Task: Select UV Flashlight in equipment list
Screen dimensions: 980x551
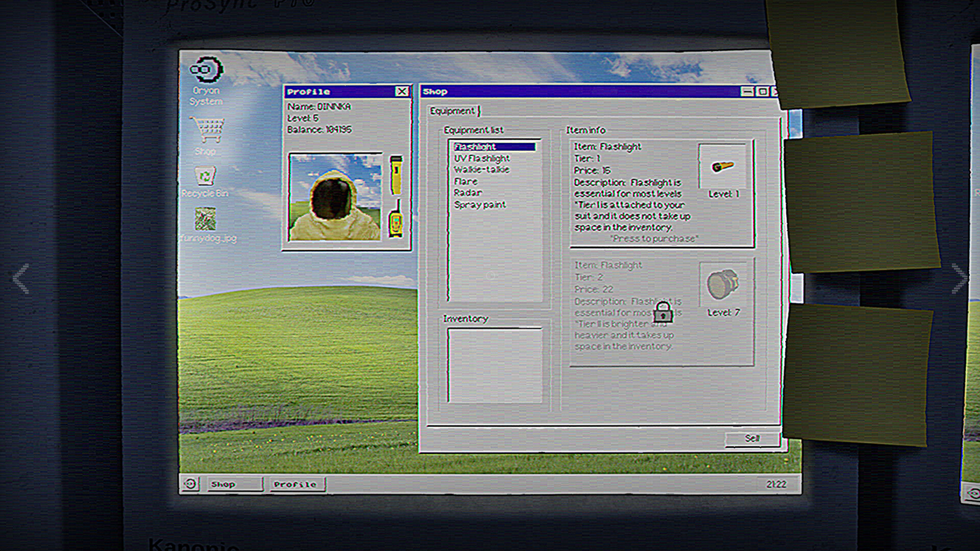Action: pyautogui.click(x=481, y=158)
